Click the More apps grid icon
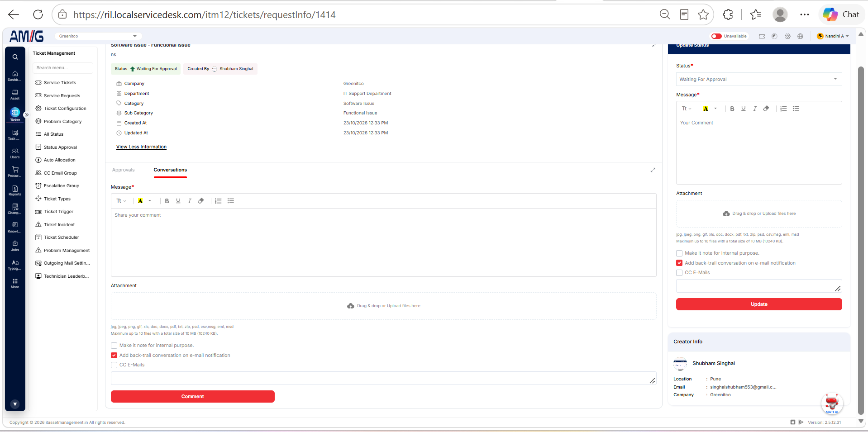Viewport: 868px width, 432px height. [x=15, y=283]
